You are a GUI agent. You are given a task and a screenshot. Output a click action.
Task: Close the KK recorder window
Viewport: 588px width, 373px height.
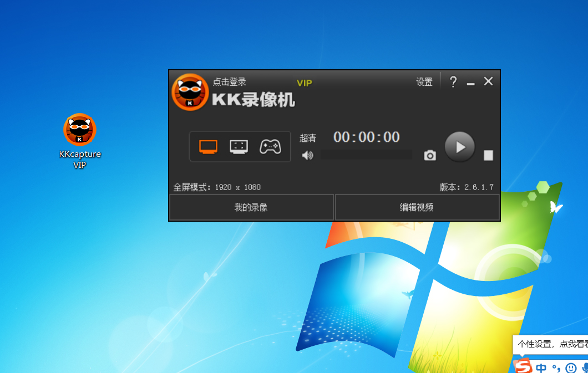488,81
